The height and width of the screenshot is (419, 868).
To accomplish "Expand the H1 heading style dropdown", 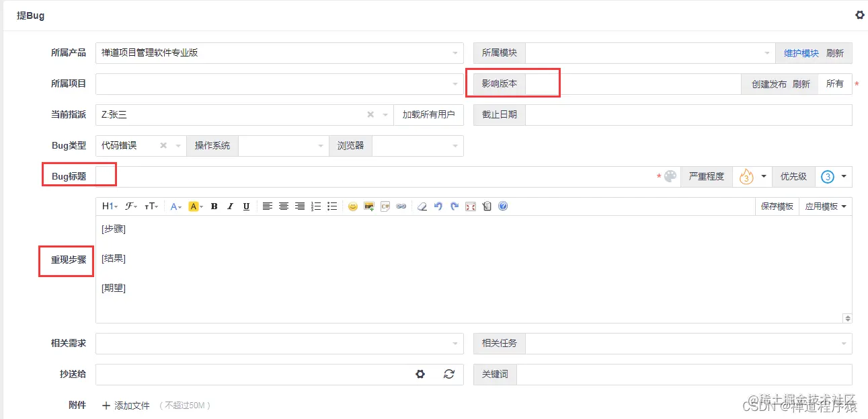I will pos(108,206).
